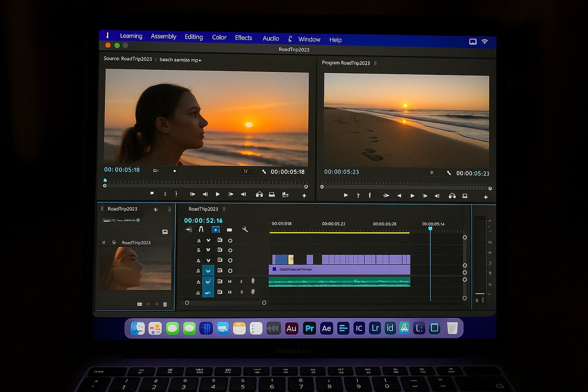The width and height of the screenshot is (588, 392).
Task: Click the Program monitor plus button editor
Action: [x=486, y=197]
